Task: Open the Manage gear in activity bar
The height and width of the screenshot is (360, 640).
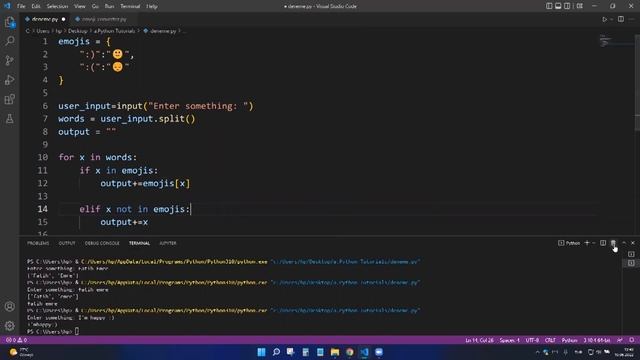Action: tap(10, 326)
